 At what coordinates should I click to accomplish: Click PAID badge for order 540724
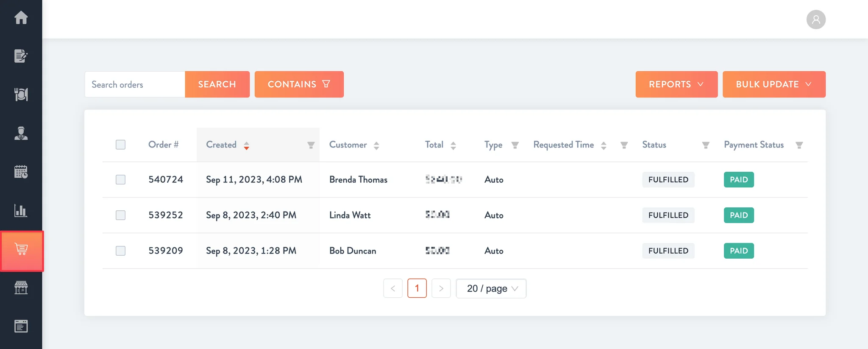(739, 179)
